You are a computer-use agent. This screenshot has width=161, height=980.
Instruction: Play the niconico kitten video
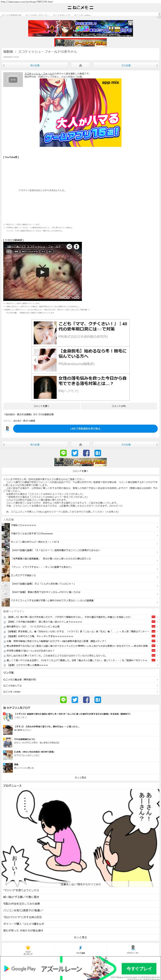pos(42,272)
